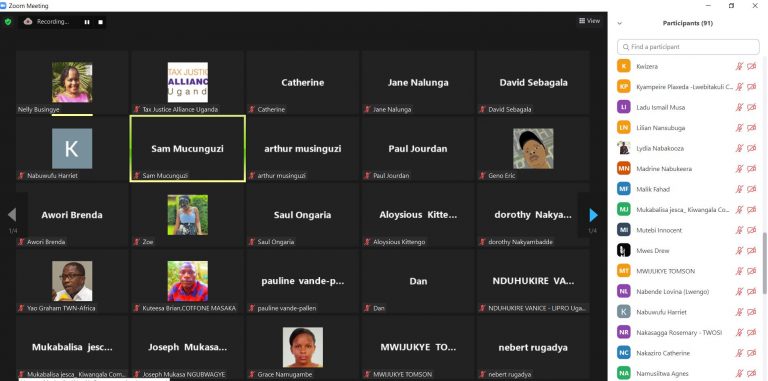The width and height of the screenshot is (768, 381).
Task: Click the Find a participant search field
Action: click(688, 47)
